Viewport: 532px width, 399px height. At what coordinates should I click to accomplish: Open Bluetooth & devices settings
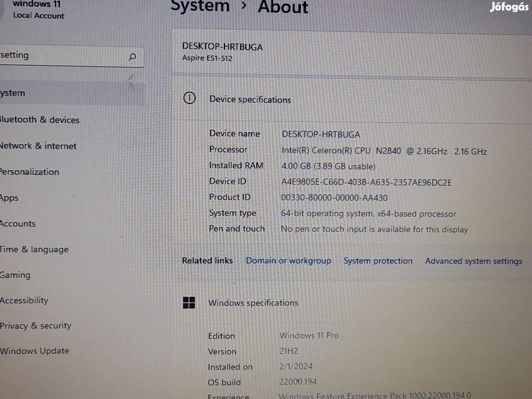[40, 120]
